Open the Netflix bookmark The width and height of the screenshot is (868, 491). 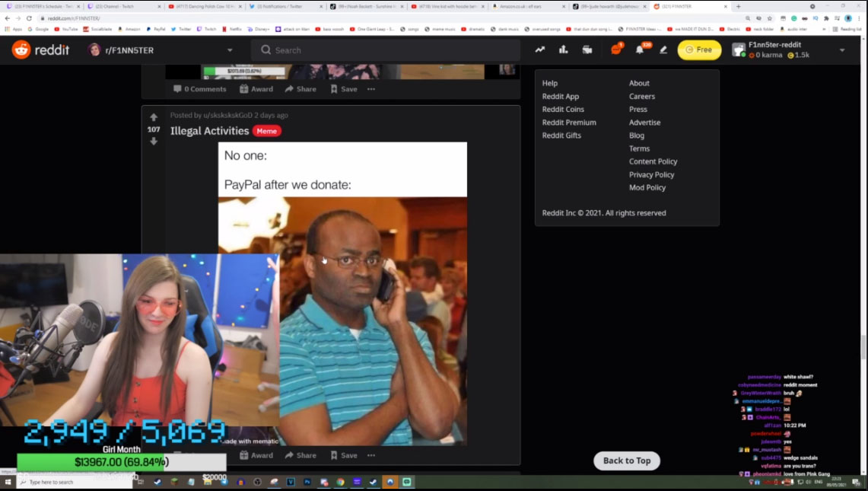[x=232, y=29]
